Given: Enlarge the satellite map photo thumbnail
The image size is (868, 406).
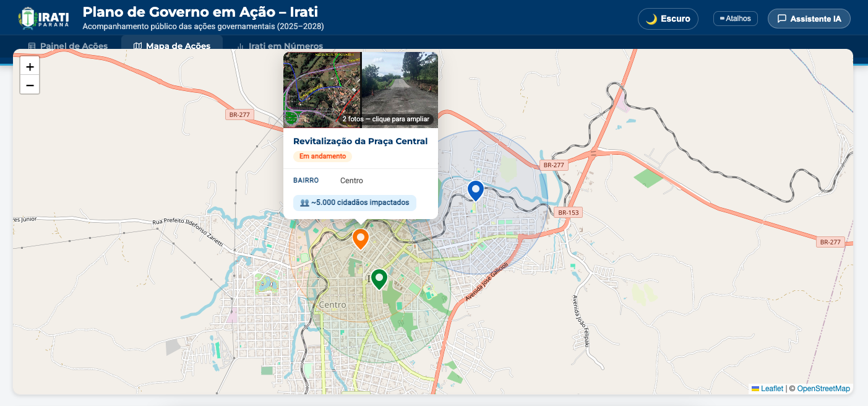Looking at the screenshot, I should [322, 84].
